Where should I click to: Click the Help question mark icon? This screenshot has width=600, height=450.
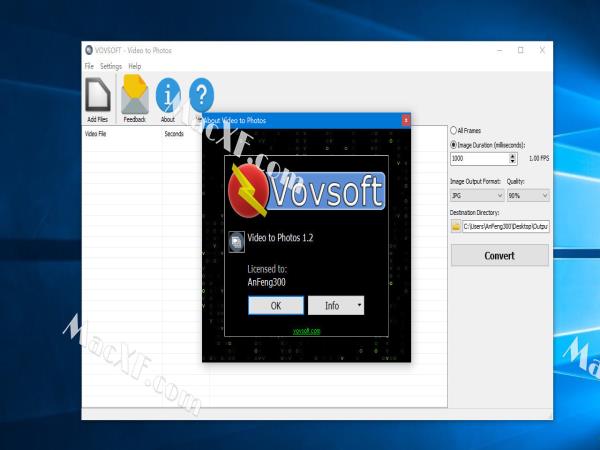[201, 95]
